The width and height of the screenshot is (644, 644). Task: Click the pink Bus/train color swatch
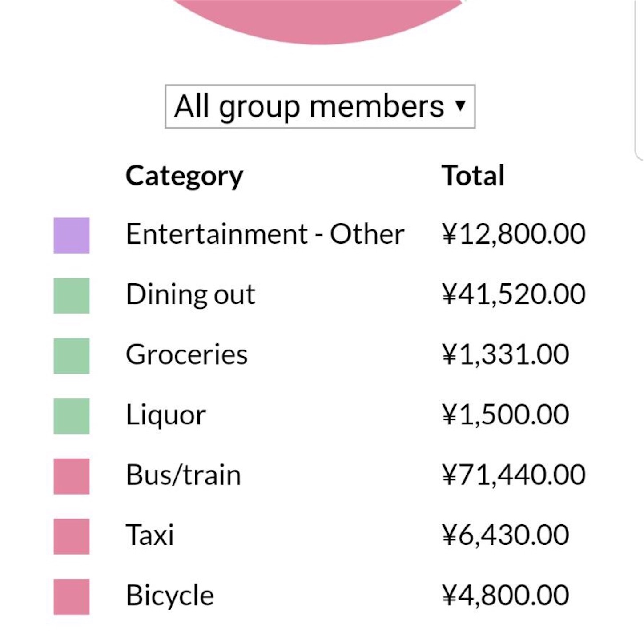(72, 476)
